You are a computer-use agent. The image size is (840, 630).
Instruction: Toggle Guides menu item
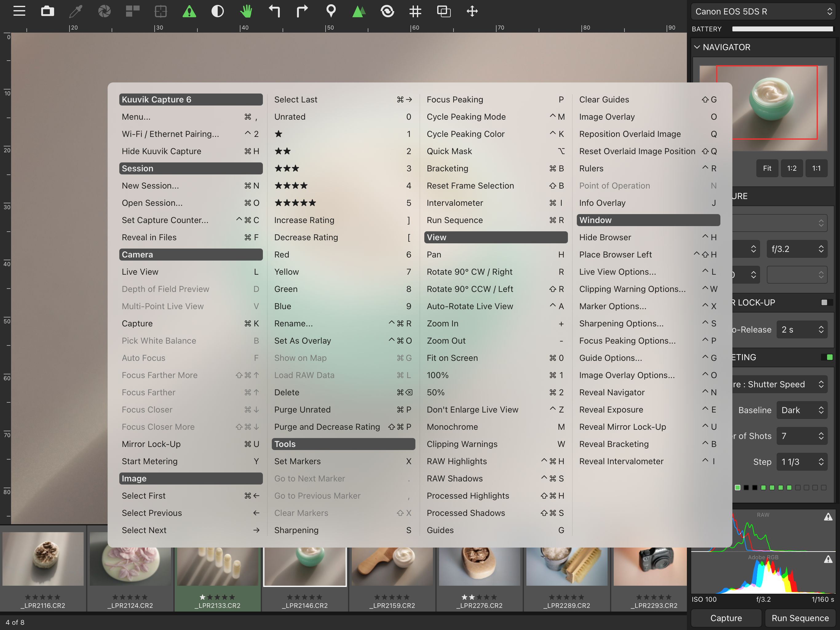(x=496, y=530)
